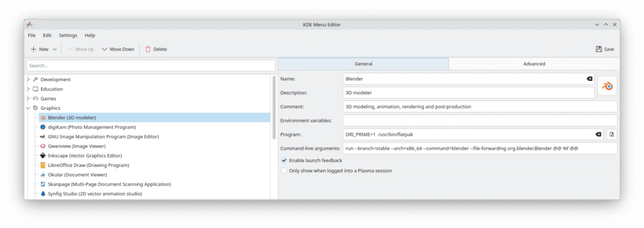The width and height of the screenshot is (644, 228).
Task: Clear the Name field with its clear icon
Action: (x=589, y=79)
